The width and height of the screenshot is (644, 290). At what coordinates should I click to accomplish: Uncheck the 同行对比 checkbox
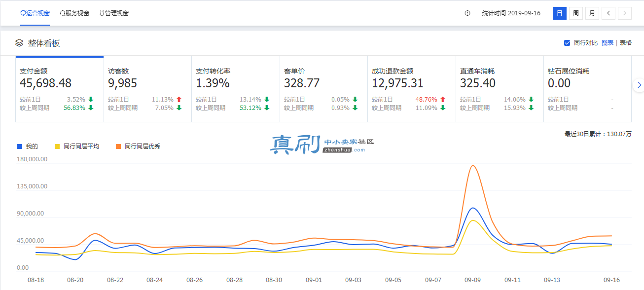click(567, 43)
